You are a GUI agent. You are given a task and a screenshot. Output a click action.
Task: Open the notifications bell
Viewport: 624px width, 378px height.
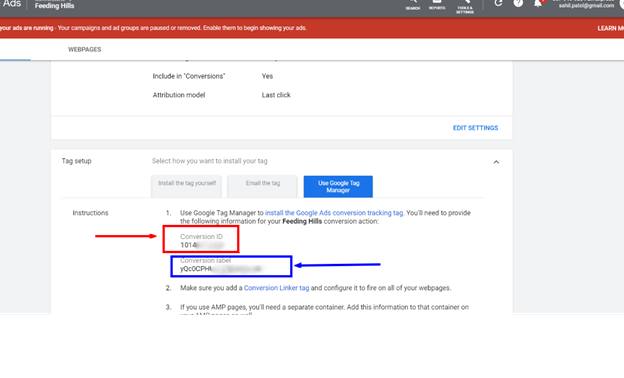coord(538,3)
